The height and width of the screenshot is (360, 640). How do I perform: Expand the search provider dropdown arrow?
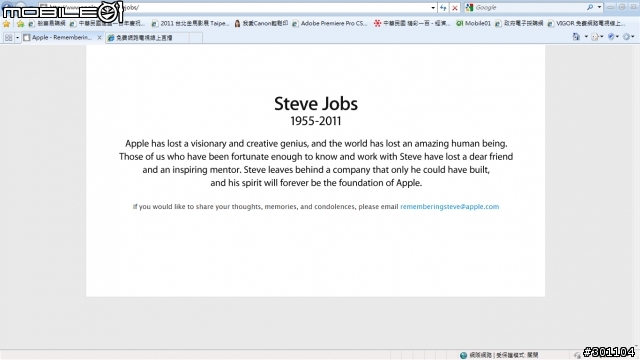pos(599,7)
